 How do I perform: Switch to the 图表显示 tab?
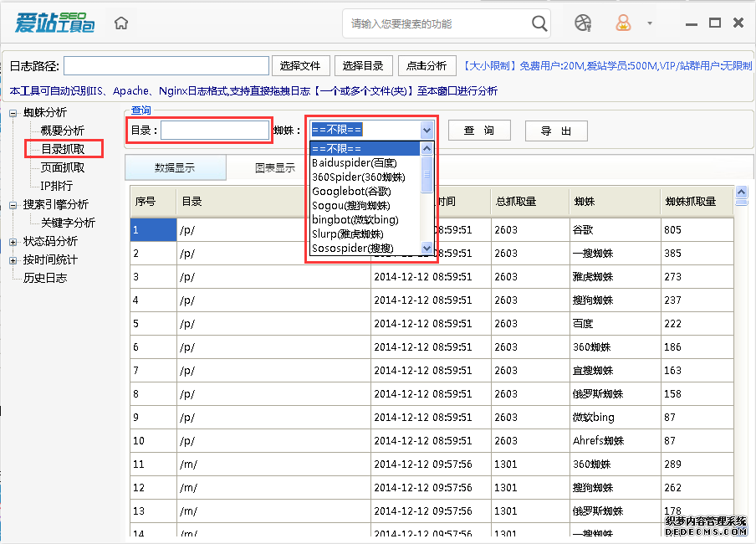click(275, 167)
